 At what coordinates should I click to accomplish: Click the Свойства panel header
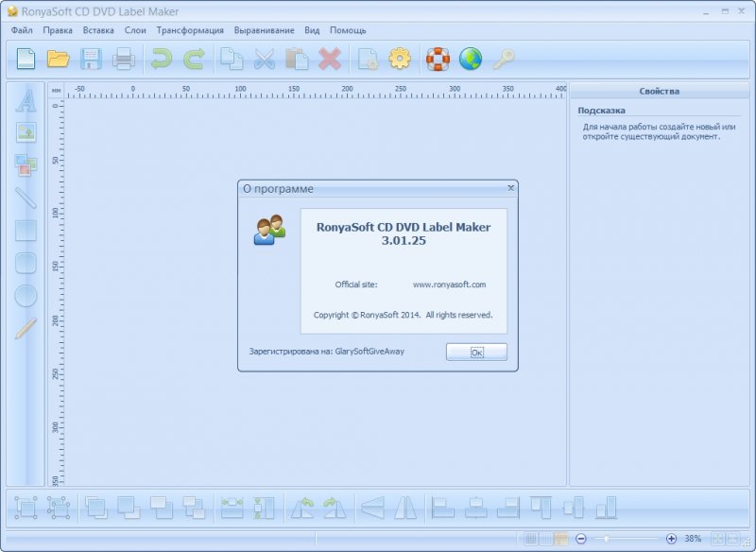659,91
